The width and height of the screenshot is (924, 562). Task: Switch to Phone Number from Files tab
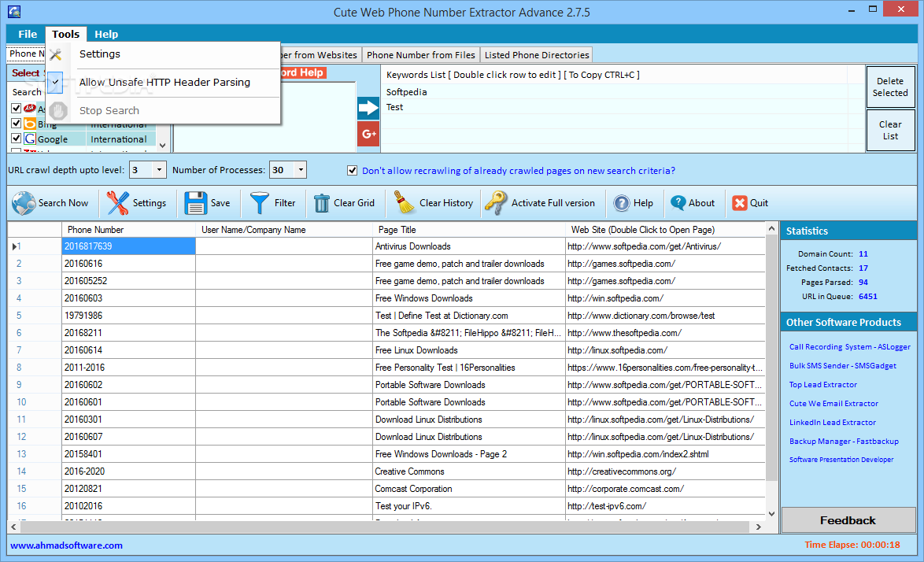click(x=421, y=55)
